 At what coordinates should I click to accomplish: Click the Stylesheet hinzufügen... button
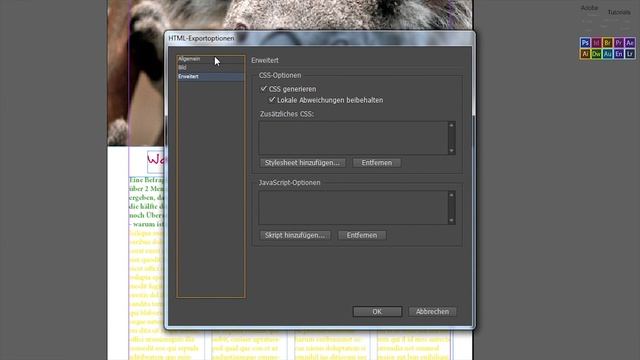302,163
